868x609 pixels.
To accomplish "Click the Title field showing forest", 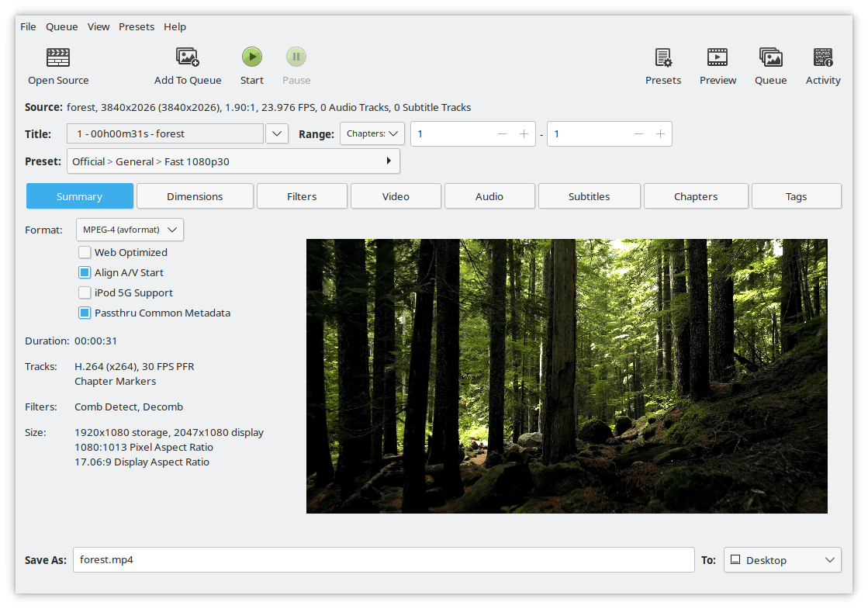I will [165, 133].
